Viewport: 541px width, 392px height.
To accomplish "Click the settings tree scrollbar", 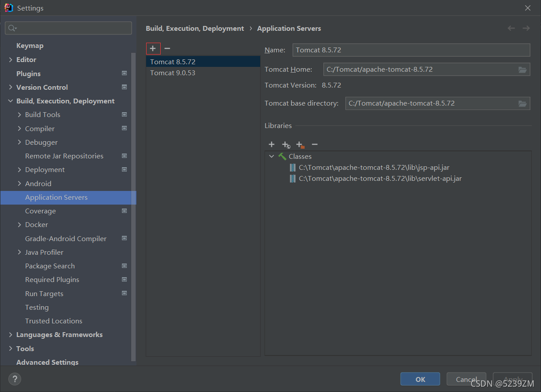I will [x=134, y=207].
